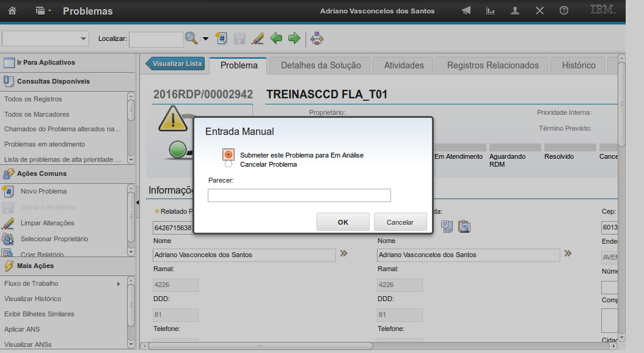
Task: Click the Home icon in top bar
Action: [x=12, y=11]
